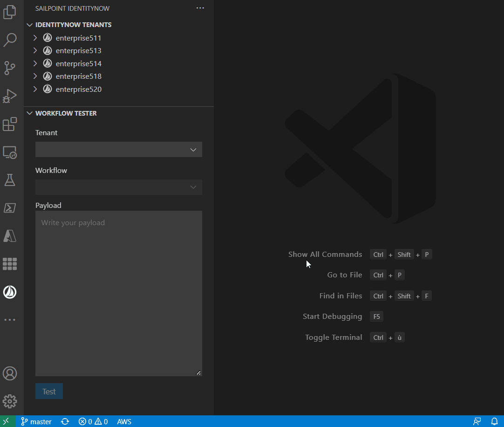Click the synchronize changes icon
Viewport: 504px width, 427px height.
(x=65, y=421)
